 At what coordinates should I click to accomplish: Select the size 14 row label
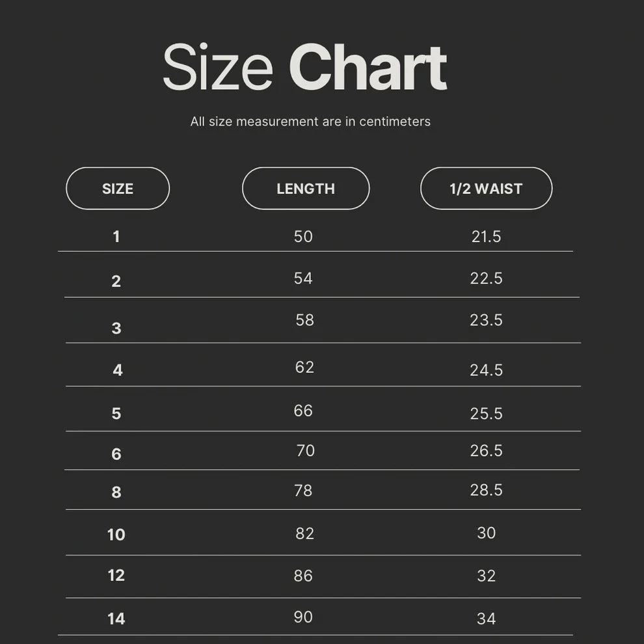[116, 619]
